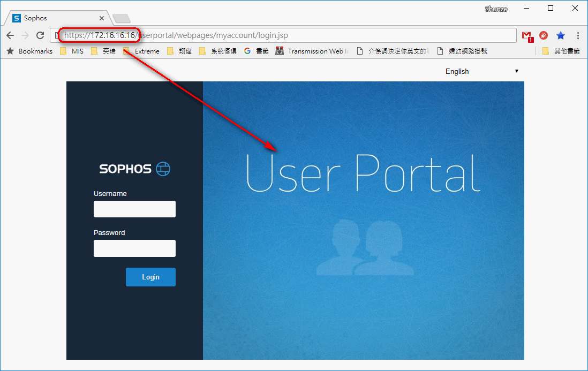This screenshot has height=371, width=588.
Task: Focus the Password input field
Action: click(x=134, y=248)
